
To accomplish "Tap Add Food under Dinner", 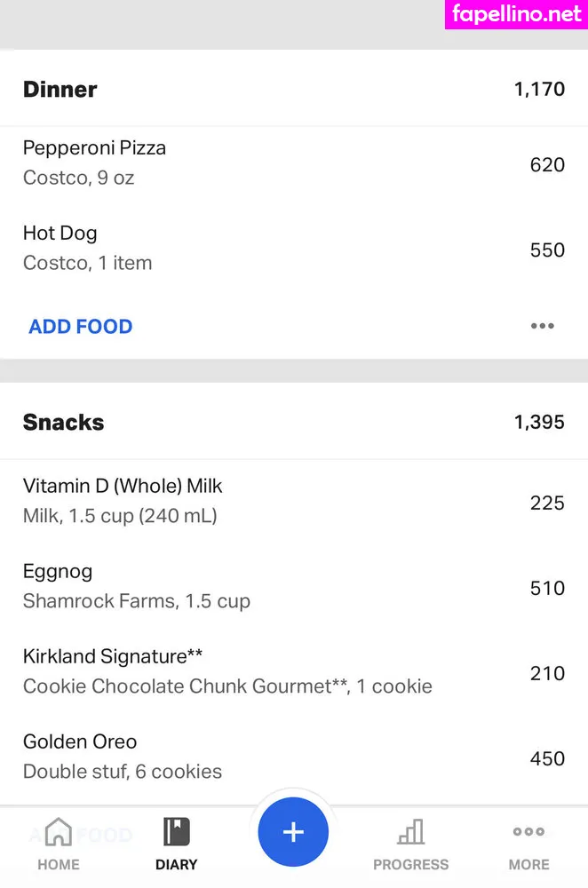I will coord(80,326).
